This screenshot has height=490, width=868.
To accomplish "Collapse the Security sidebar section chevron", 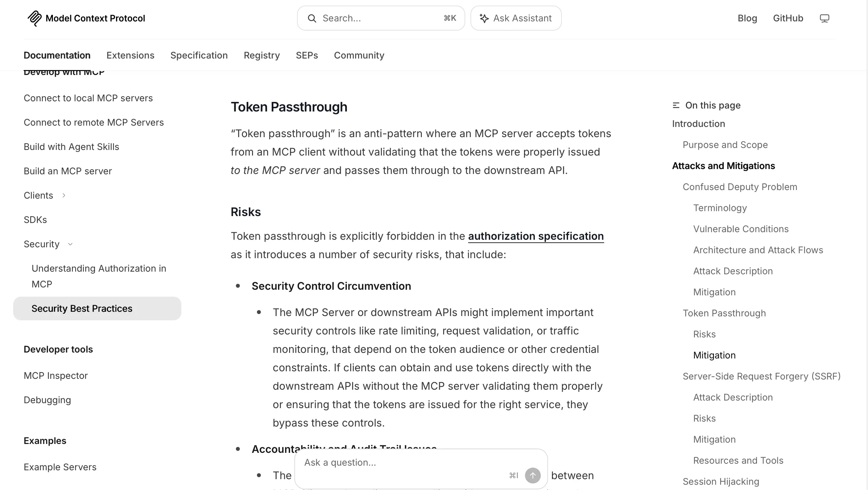I will click(x=70, y=244).
